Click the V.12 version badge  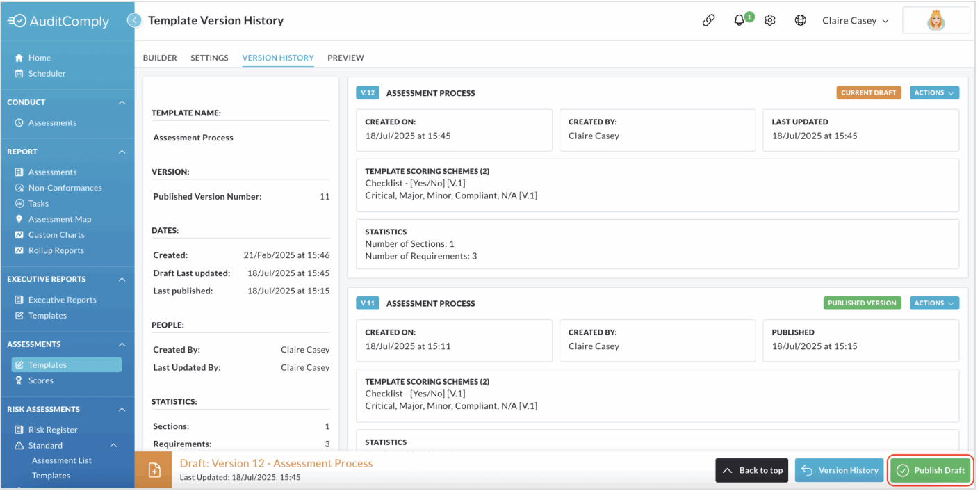coord(367,92)
